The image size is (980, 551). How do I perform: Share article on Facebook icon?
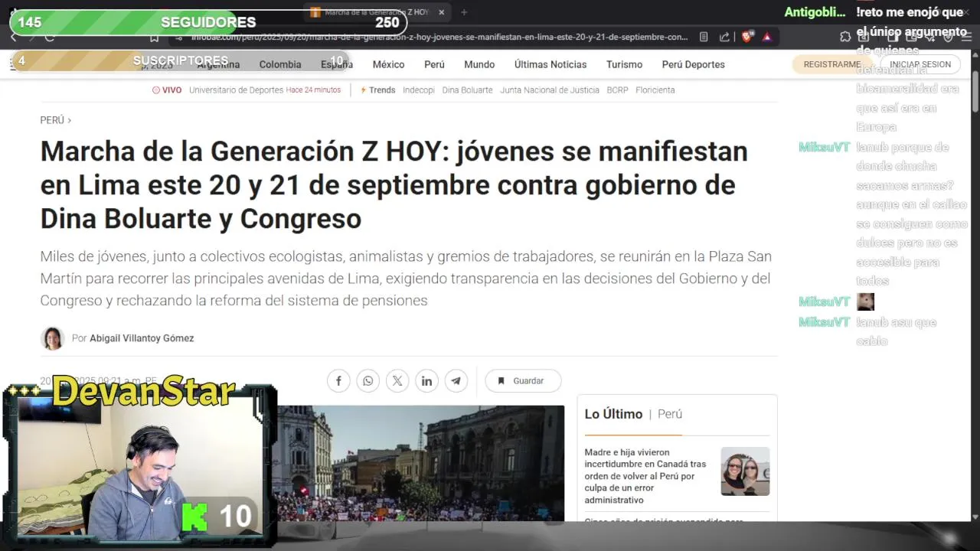[338, 380]
